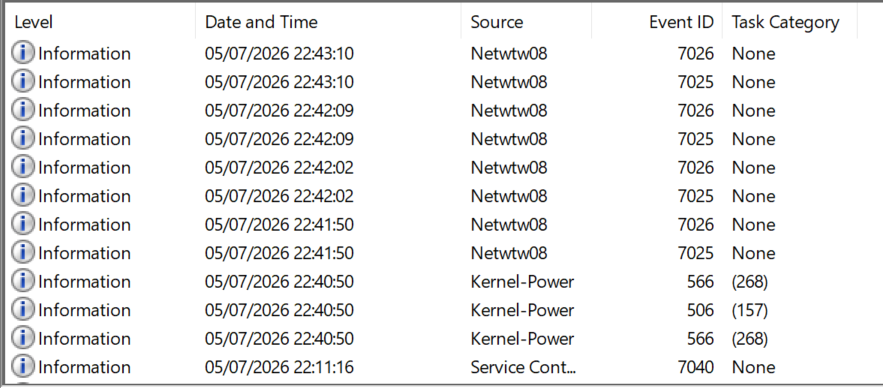Click info icon of first Kernel-Power 566 event
This screenshot has width=883, height=388.
pyautogui.click(x=23, y=282)
